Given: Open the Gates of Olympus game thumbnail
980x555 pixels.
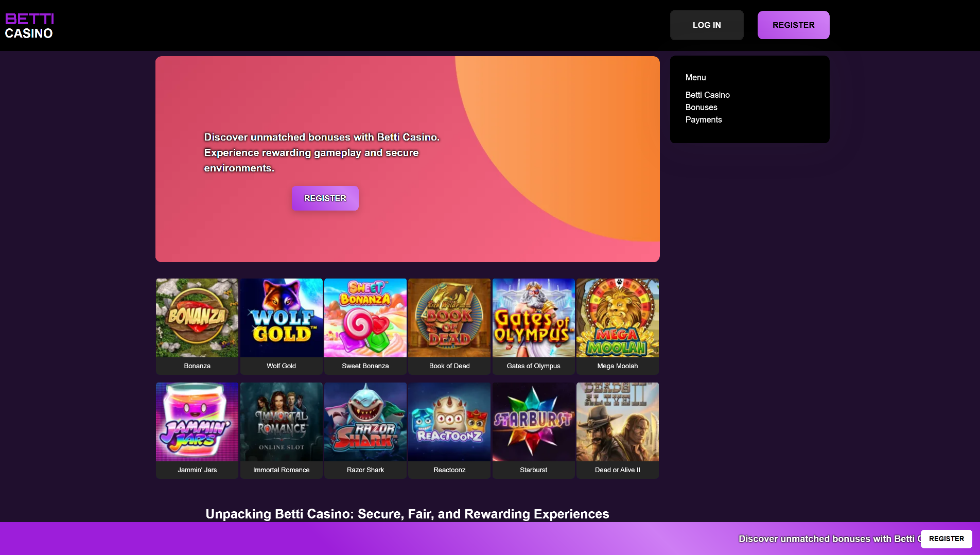Looking at the screenshot, I should 534,318.
